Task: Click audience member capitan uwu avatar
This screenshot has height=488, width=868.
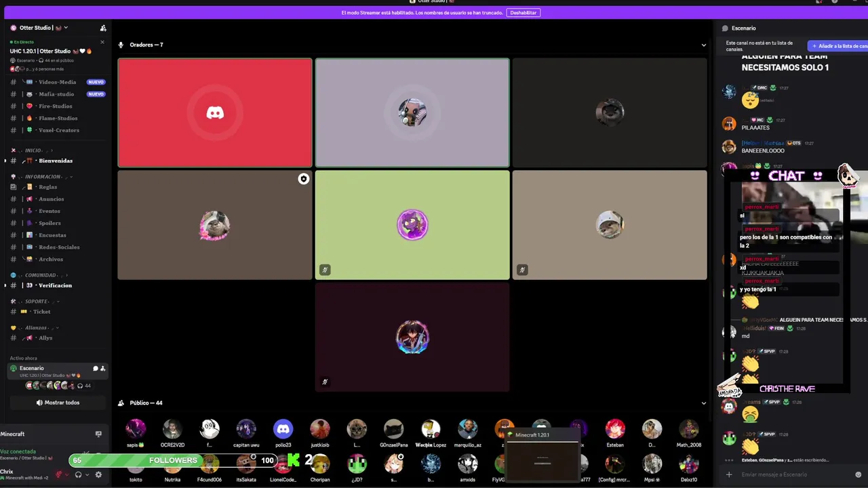Action: pyautogui.click(x=246, y=428)
